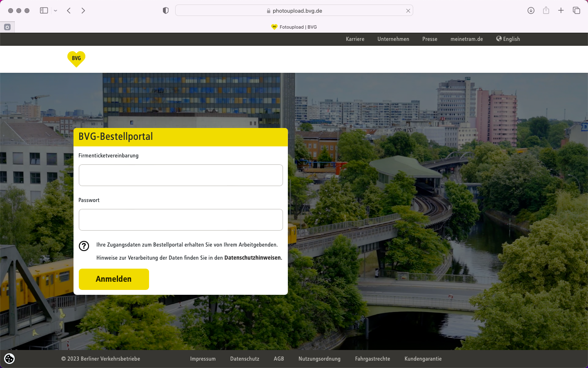Click the pinned tab icon
The image size is (588, 368).
[x=7, y=27]
